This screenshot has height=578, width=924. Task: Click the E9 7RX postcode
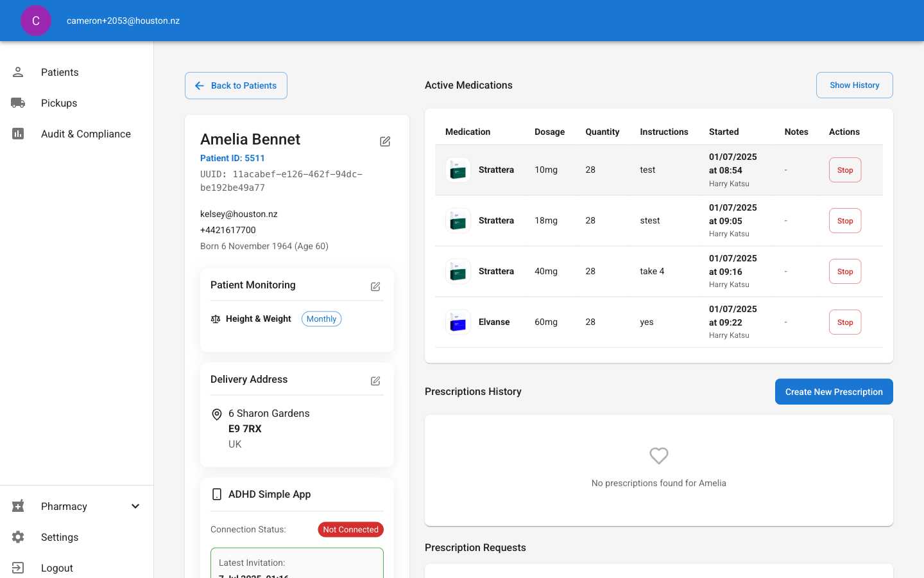point(245,429)
